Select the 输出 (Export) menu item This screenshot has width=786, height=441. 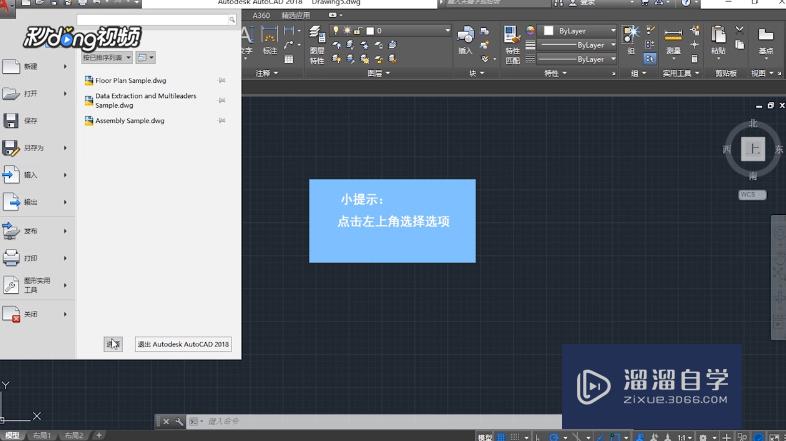pyautogui.click(x=37, y=202)
